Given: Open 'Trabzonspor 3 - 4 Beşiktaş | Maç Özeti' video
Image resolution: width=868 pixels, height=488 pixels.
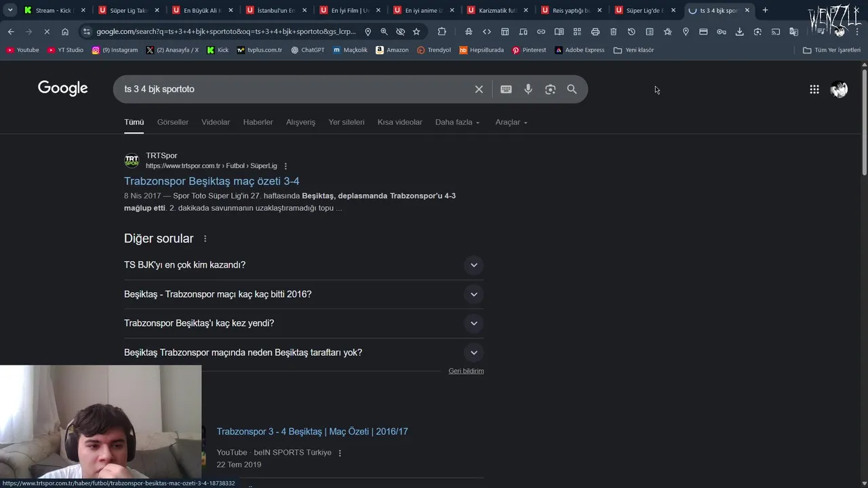Looking at the screenshot, I should point(312,432).
